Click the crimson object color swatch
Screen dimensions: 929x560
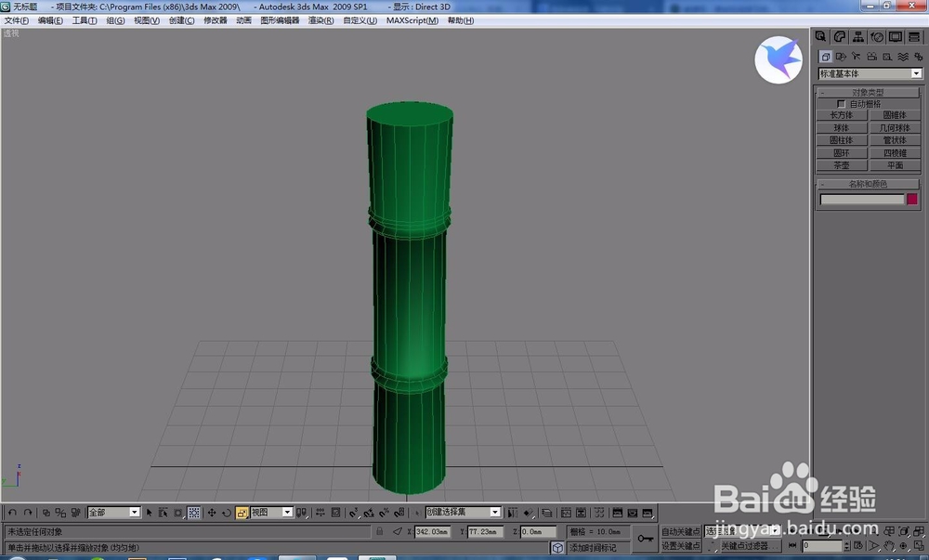912,199
